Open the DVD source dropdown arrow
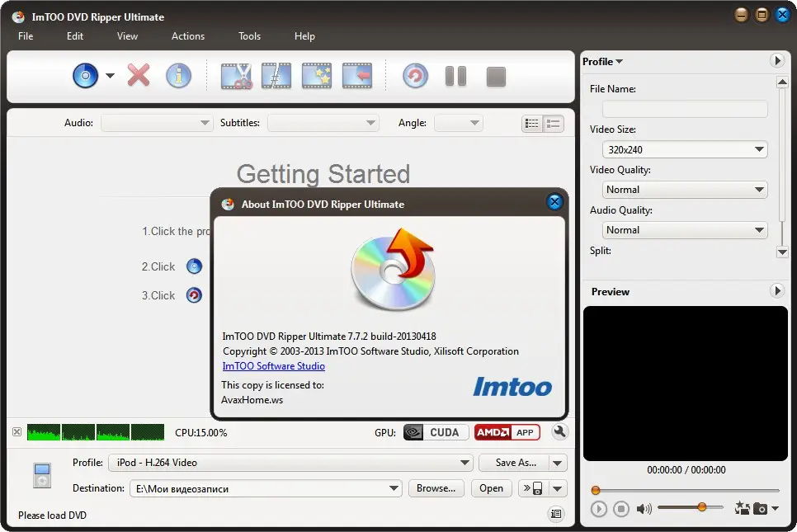Image resolution: width=797 pixels, height=532 pixels. pyautogui.click(x=110, y=76)
